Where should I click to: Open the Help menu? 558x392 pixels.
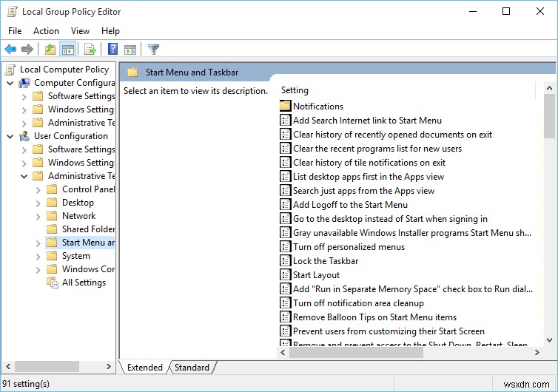click(110, 31)
